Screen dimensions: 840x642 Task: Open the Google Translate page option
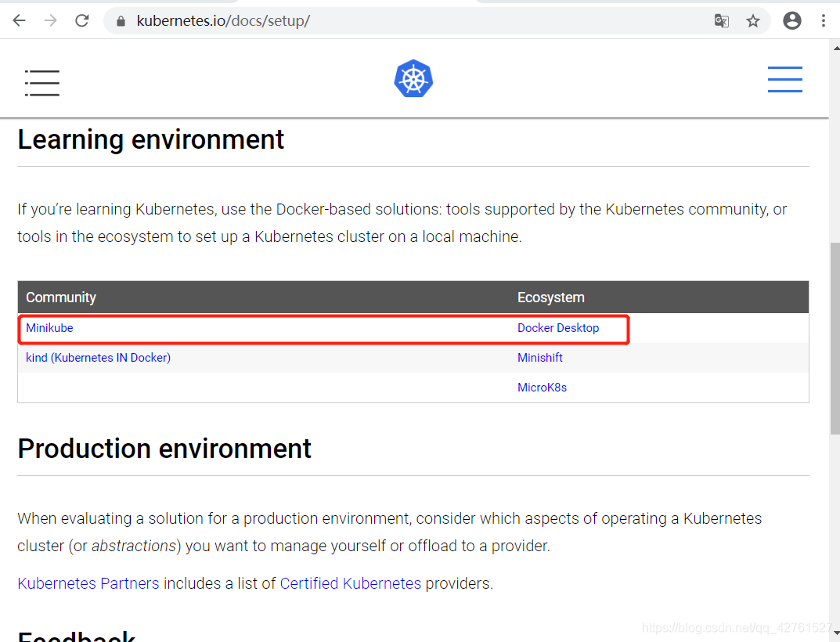(722, 21)
